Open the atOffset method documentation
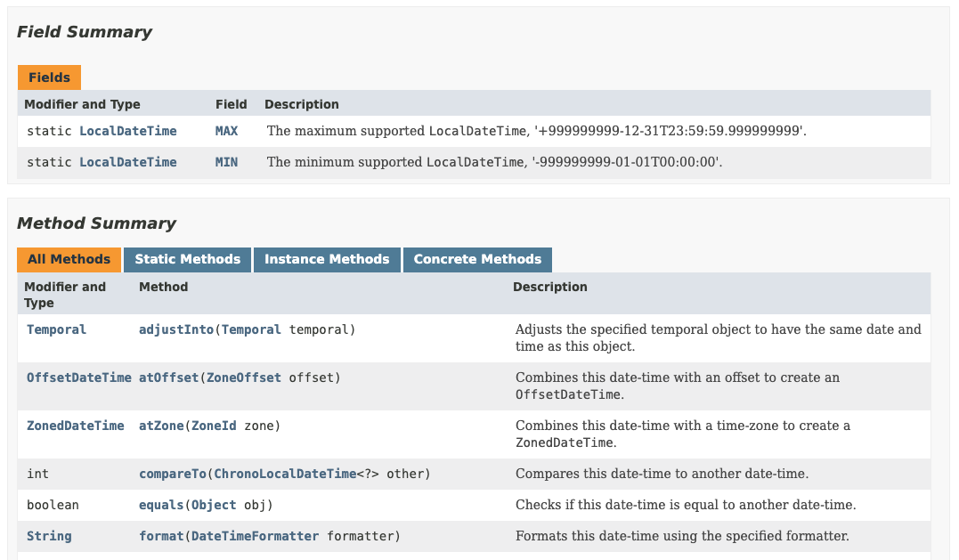 [x=169, y=377]
